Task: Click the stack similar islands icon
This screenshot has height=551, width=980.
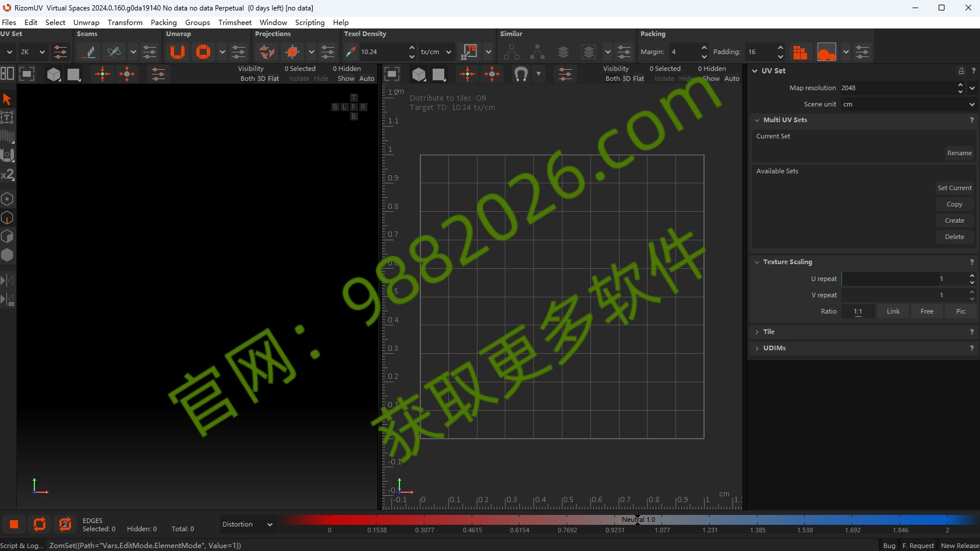Action: 563,52
